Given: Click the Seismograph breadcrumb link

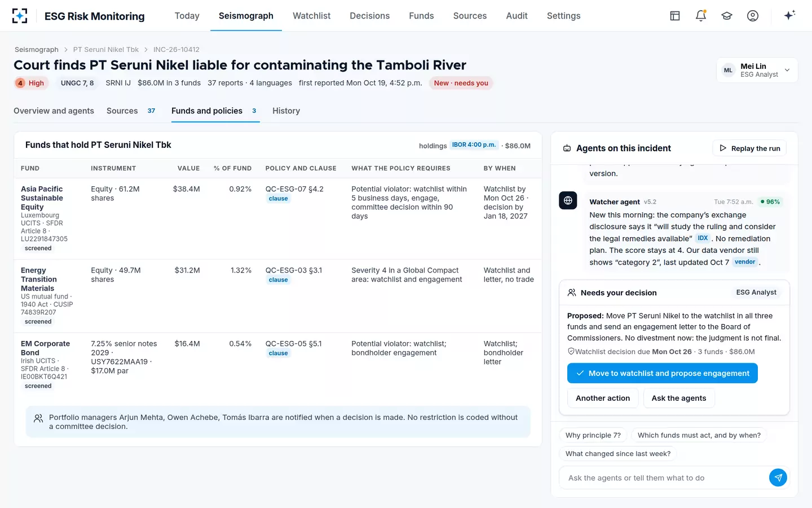Looking at the screenshot, I should (37, 50).
